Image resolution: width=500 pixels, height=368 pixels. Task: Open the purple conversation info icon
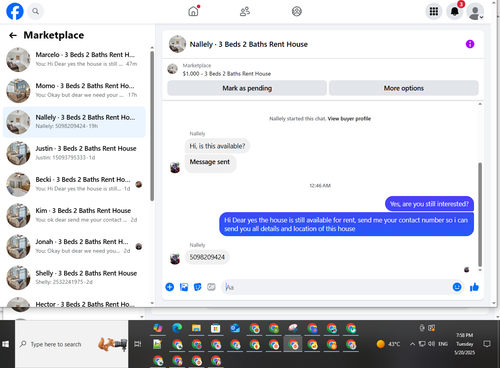tap(470, 44)
